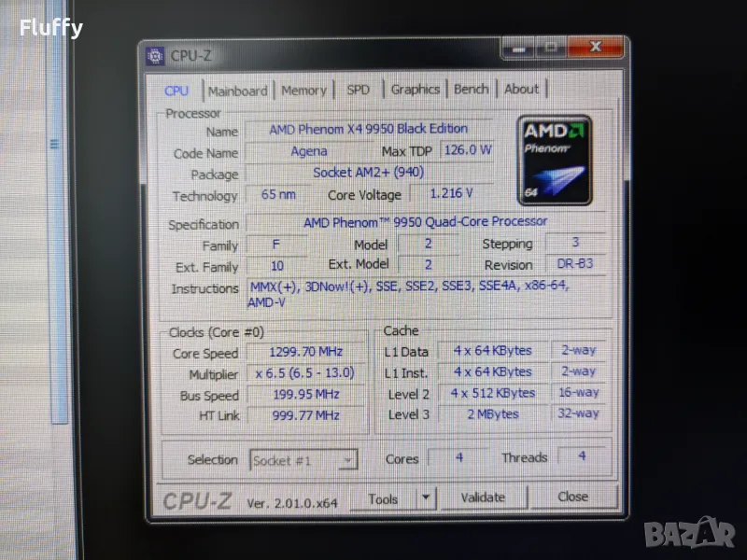
Task: Click the Revision value DR-B3
Action: coord(575,263)
